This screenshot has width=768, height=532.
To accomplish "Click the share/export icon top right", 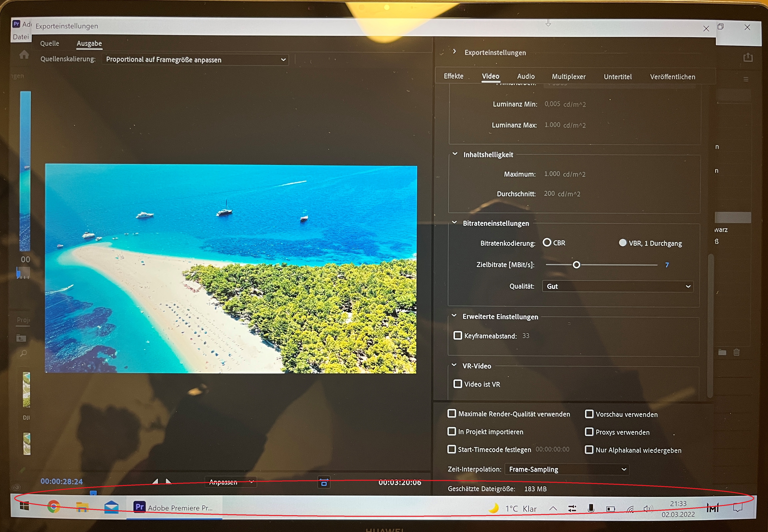I will pyautogui.click(x=748, y=57).
